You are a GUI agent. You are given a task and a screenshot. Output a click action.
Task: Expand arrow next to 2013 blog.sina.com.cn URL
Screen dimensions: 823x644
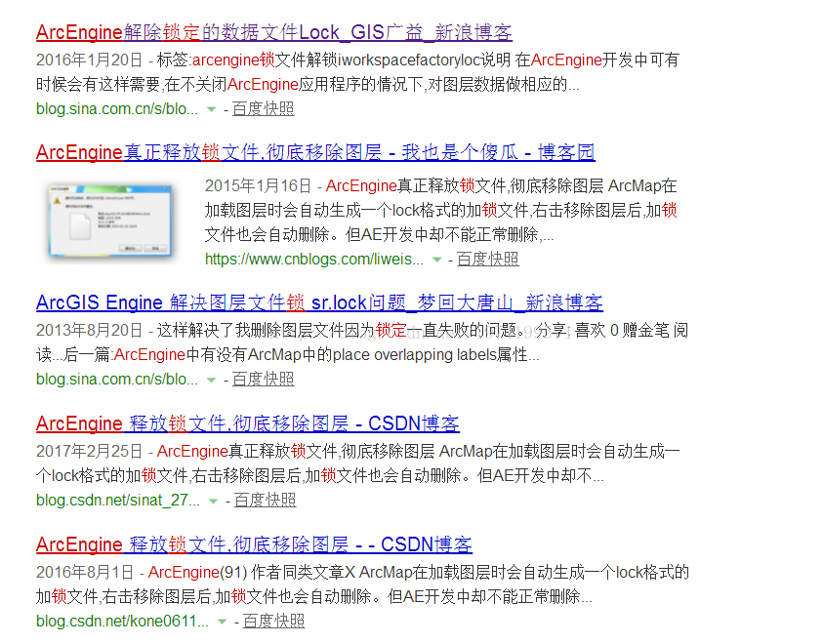(x=211, y=380)
